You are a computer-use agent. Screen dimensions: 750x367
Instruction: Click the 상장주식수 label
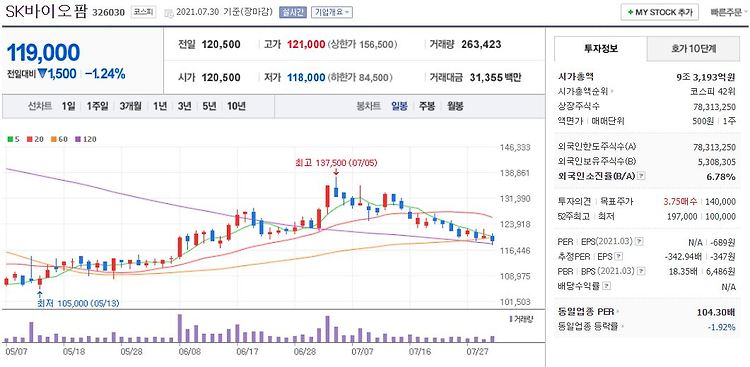click(579, 106)
